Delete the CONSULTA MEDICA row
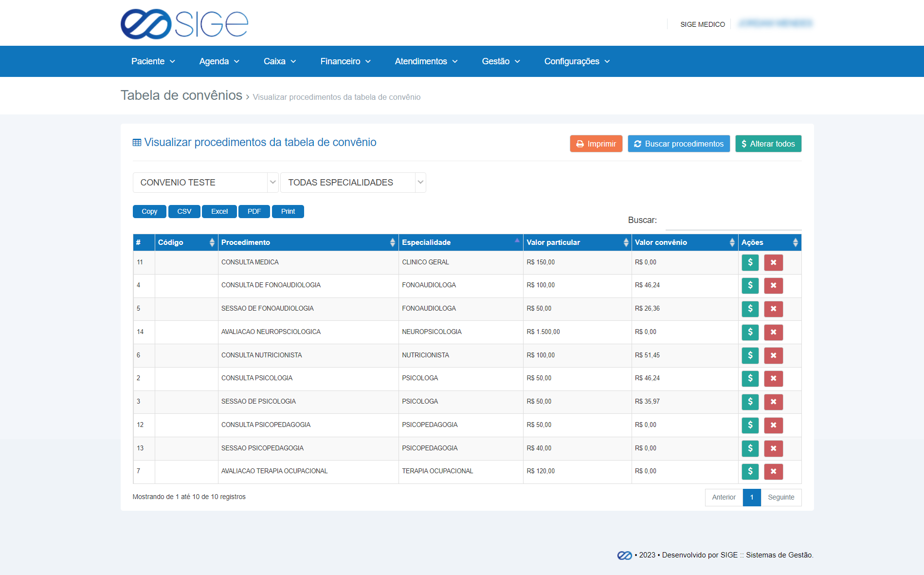This screenshot has height=575, width=924. tap(773, 262)
